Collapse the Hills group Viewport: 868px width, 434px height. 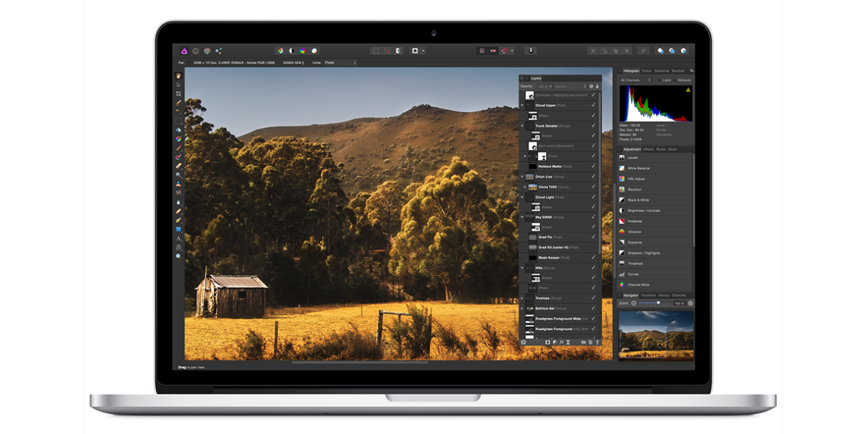tap(522, 268)
